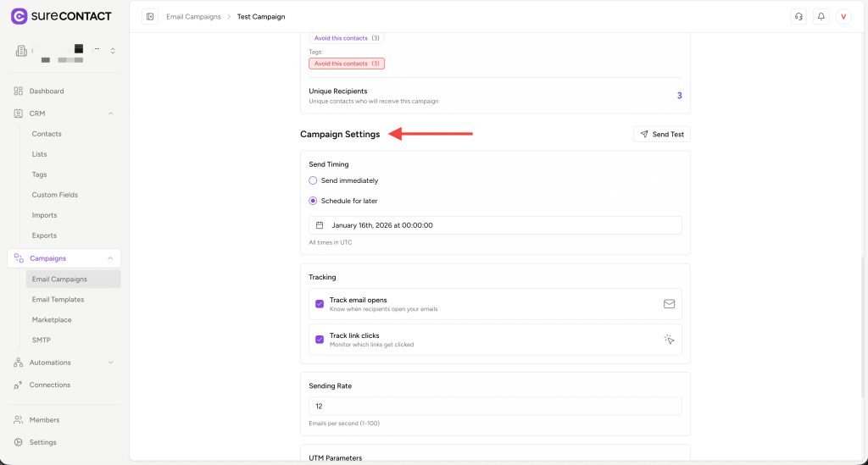Open Custom Fields page

55,195
